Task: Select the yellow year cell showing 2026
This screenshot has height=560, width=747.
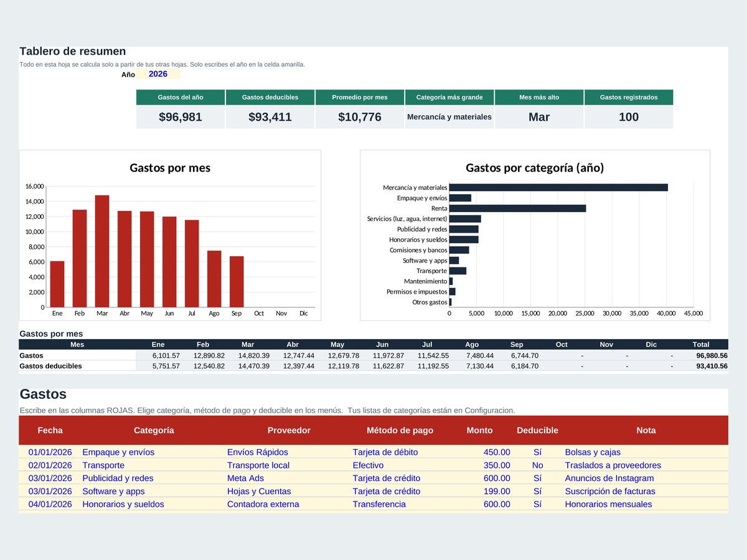Action: (158, 74)
